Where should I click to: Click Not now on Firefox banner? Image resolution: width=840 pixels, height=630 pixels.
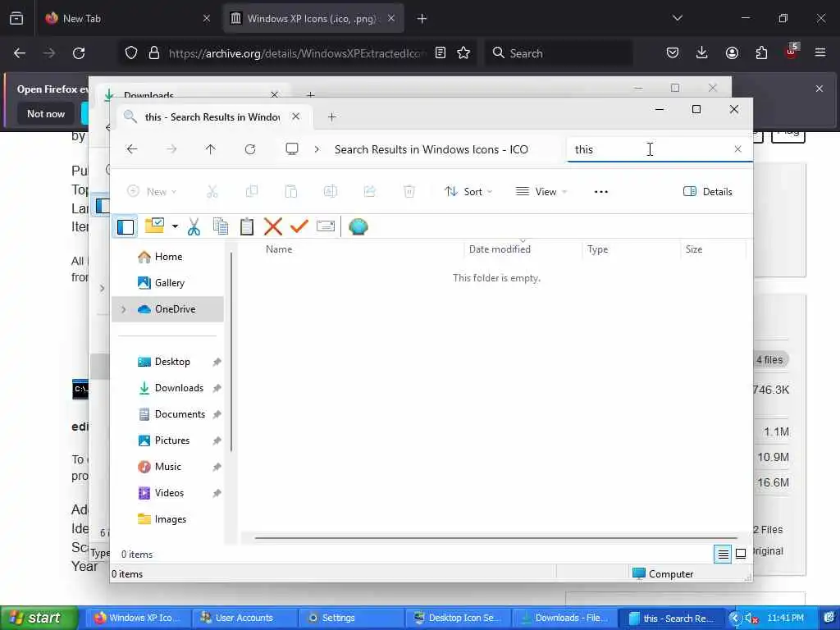pyautogui.click(x=46, y=114)
